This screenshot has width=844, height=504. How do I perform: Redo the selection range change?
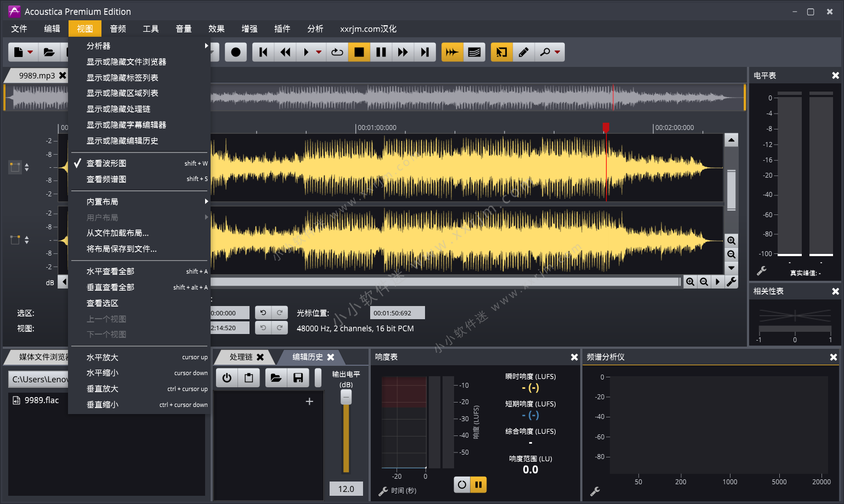click(x=280, y=313)
